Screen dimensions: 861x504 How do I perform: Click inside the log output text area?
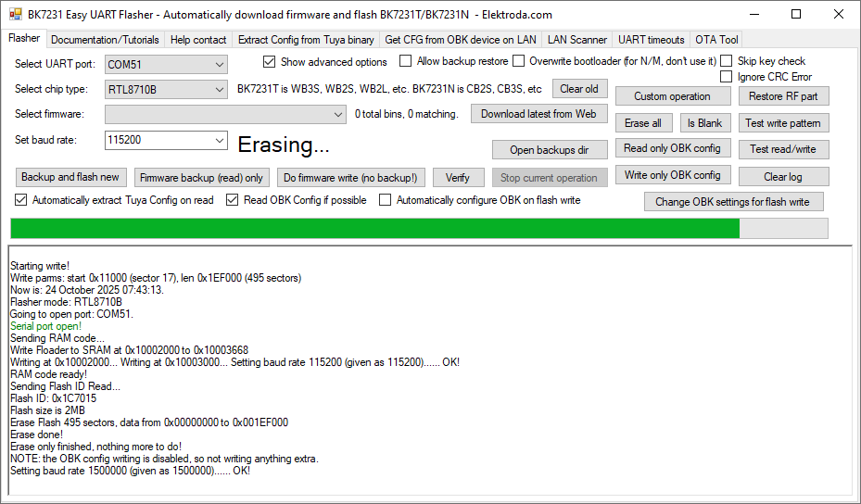tap(430, 371)
